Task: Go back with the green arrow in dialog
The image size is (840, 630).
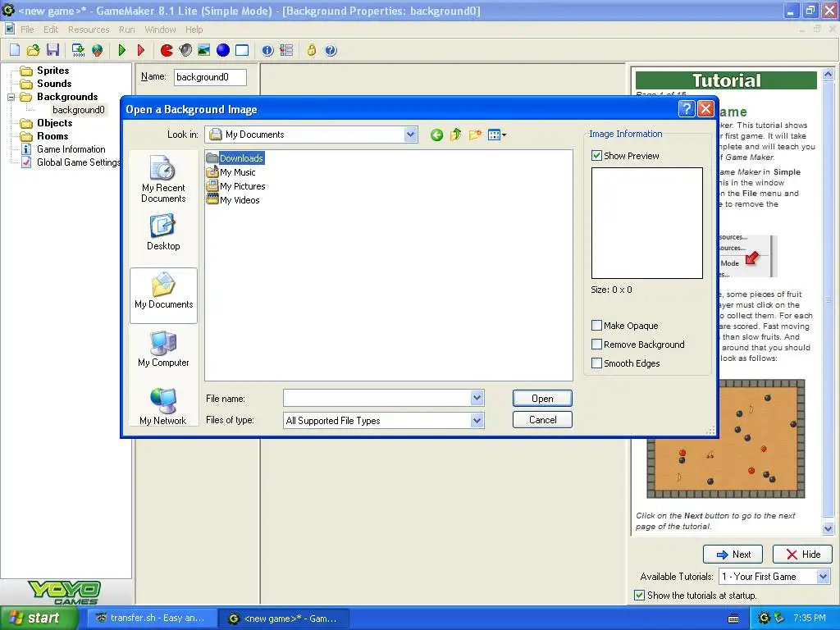Action: pyautogui.click(x=436, y=135)
